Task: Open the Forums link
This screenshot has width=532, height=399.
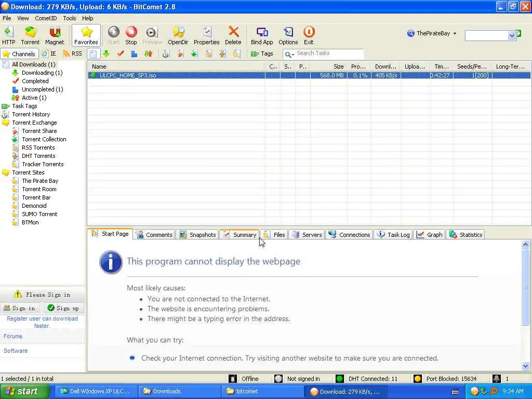Action: [12, 336]
